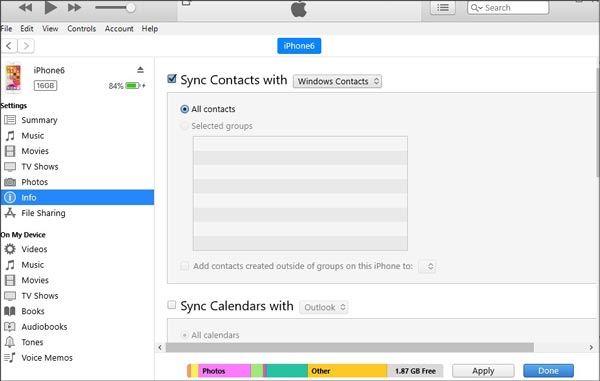Click the horizontal scrollbar left arrow
The height and width of the screenshot is (381, 600).
(160, 347)
